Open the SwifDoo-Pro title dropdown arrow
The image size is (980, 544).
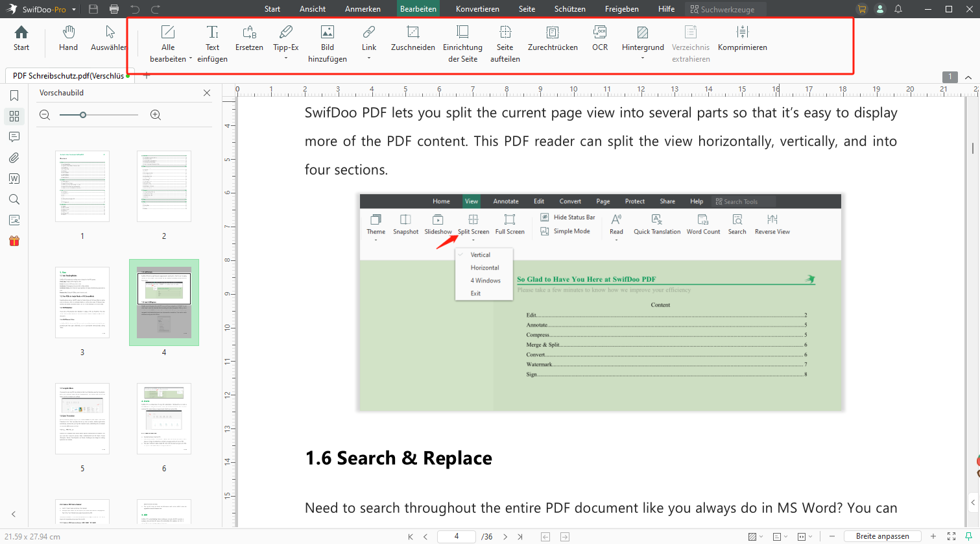(x=74, y=10)
